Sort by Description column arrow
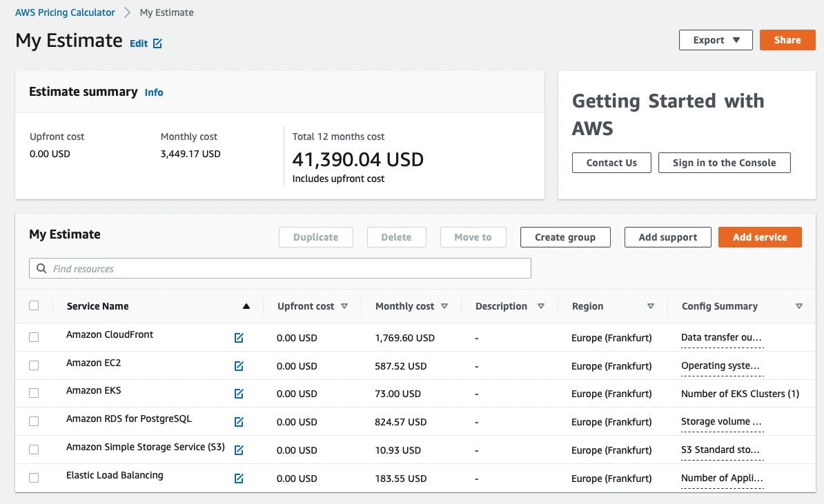The height and width of the screenshot is (504, 824). (541, 306)
